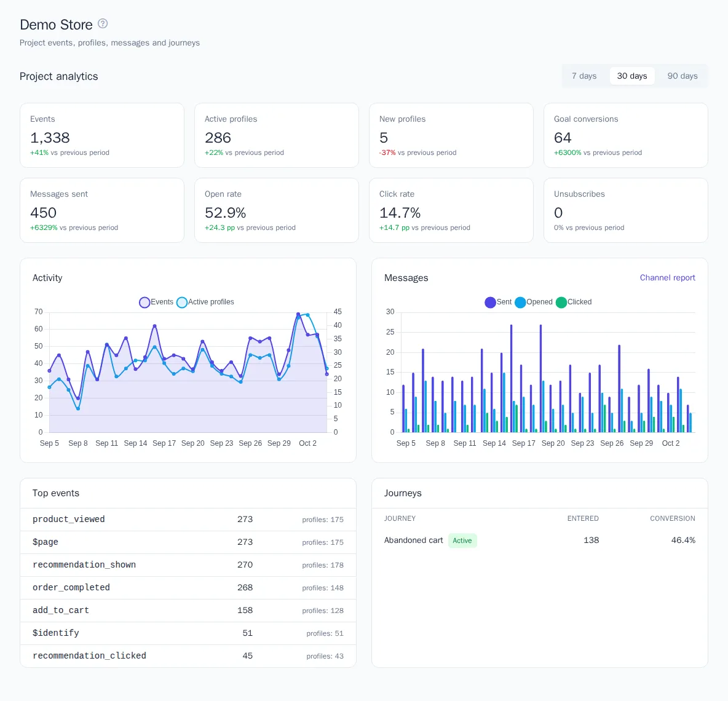728x701 pixels.
Task: Switch analytics range to 7 days
Action: point(584,76)
